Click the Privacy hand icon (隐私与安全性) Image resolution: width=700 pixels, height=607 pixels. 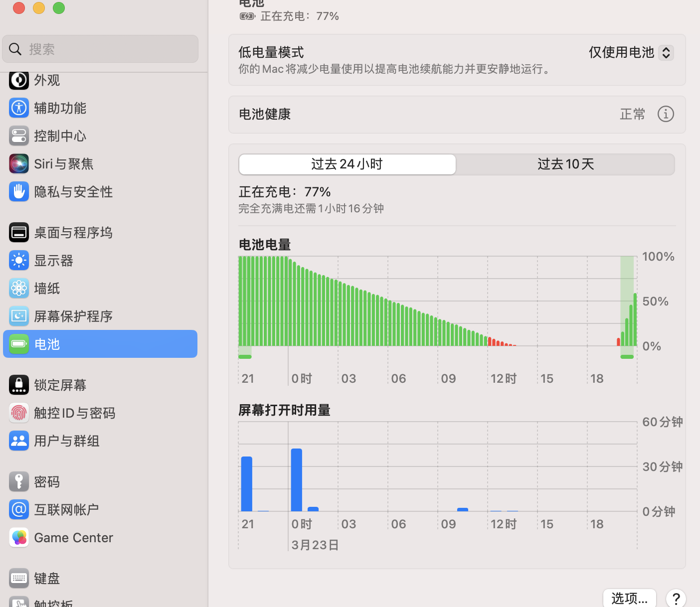coord(19,192)
